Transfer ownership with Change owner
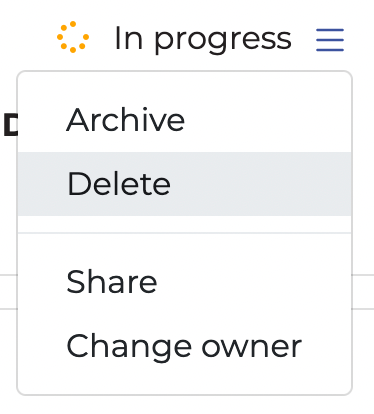The width and height of the screenshot is (374, 414). point(184,346)
